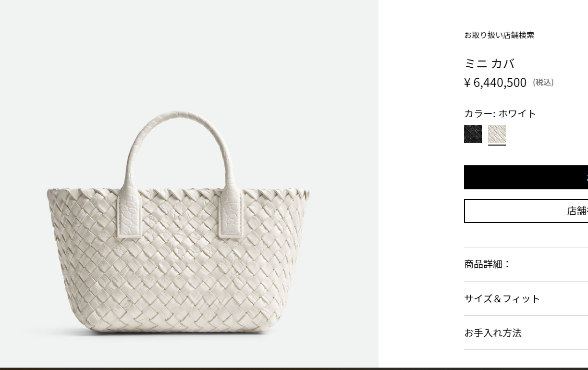Expand the サイズ＆フィット section

(526, 298)
